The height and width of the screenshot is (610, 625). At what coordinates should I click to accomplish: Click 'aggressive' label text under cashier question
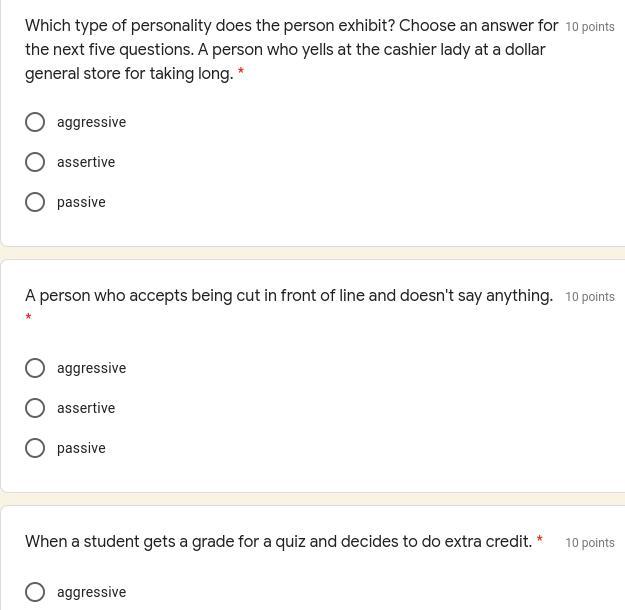[x=91, y=122]
